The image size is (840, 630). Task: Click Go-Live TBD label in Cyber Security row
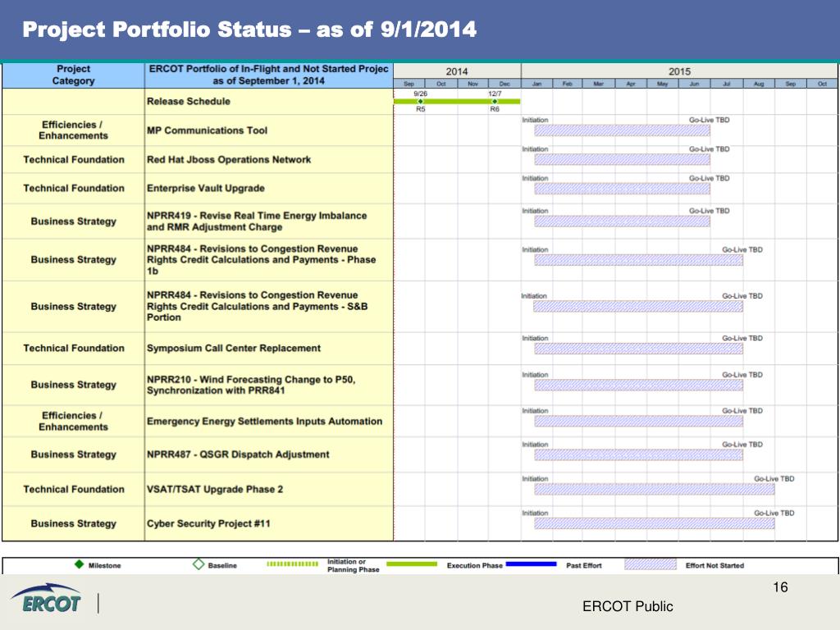click(774, 513)
